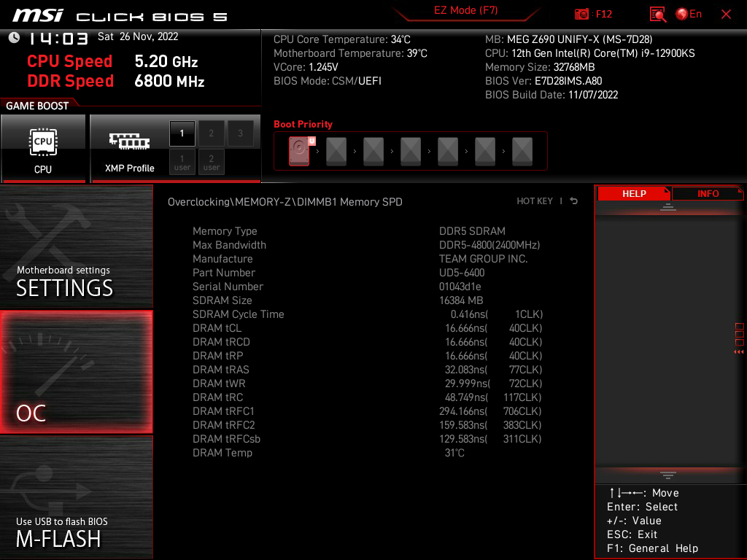Image resolution: width=747 pixels, height=560 pixels.
Task: Click the fifth empty boot priority slot
Action: click(x=448, y=151)
